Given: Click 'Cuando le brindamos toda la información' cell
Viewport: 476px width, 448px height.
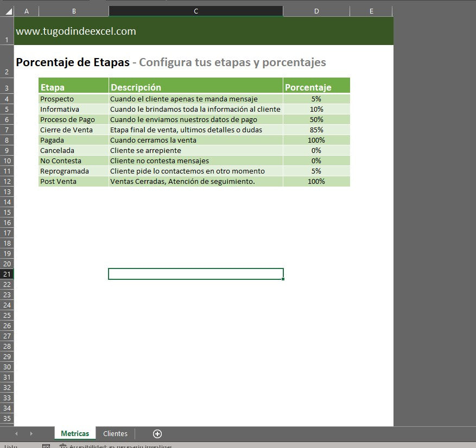Looking at the screenshot, I should 196,109.
